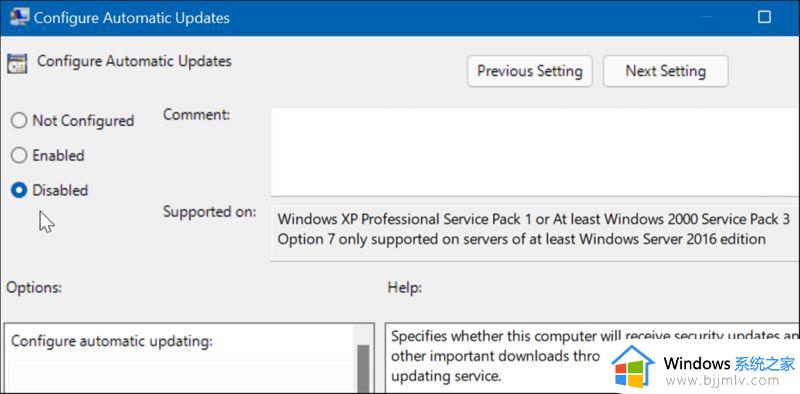Go to Next Setting
Image resolution: width=800 pixels, height=394 pixels.
[x=665, y=71]
